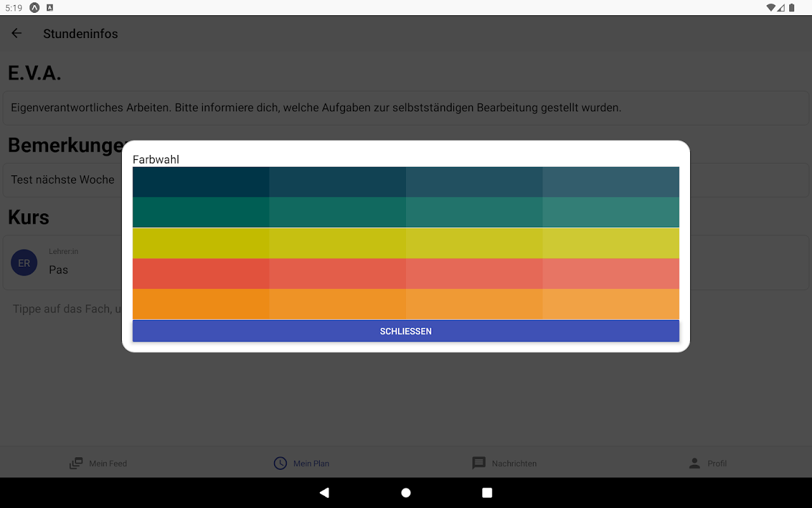812x508 pixels.
Task: Pick the third green swatch in the green row
Action: [475, 212]
